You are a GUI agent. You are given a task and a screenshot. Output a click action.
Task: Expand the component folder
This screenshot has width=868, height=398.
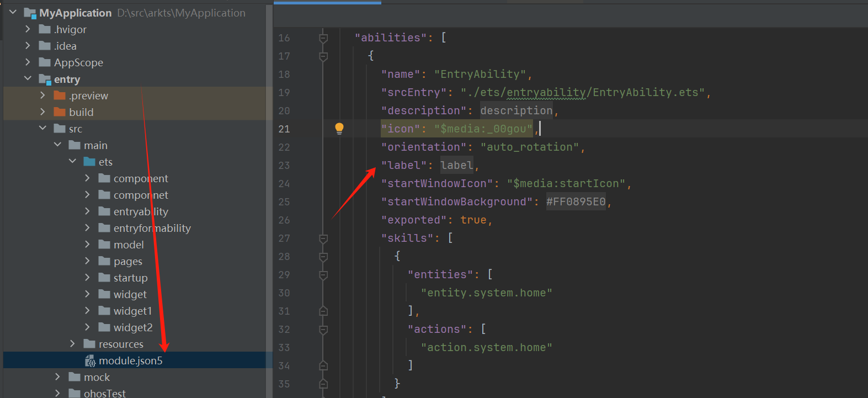point(87,178)
